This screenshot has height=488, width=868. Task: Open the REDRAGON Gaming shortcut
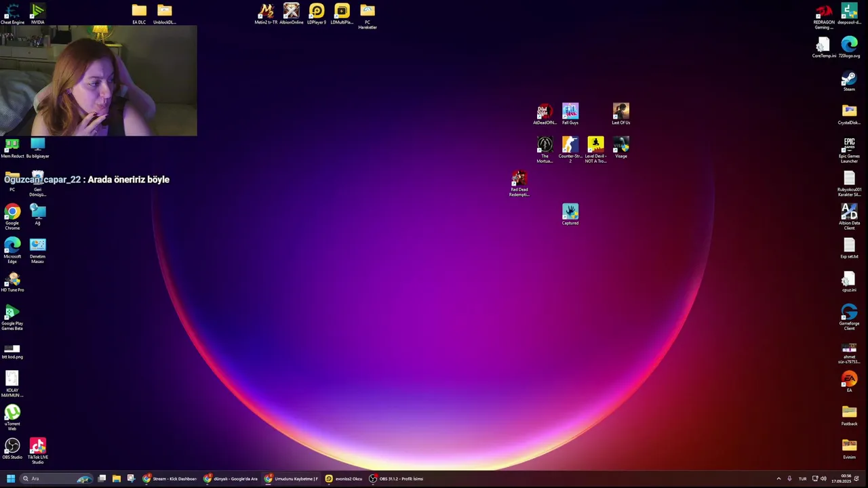pos(824,16)
